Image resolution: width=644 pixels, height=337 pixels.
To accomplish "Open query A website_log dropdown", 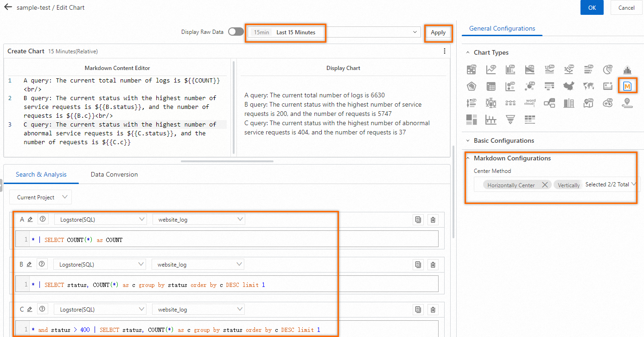I will coord(199,220).
